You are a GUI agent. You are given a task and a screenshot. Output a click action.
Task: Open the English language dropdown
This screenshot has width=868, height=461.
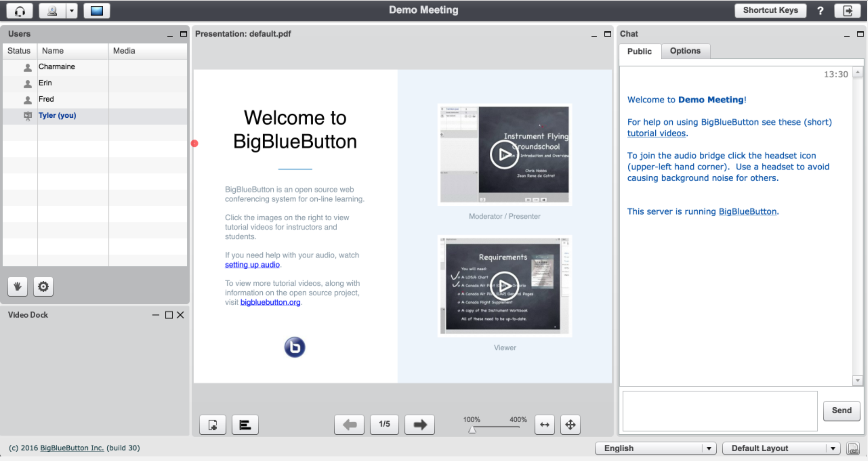[x=655, y=448]
